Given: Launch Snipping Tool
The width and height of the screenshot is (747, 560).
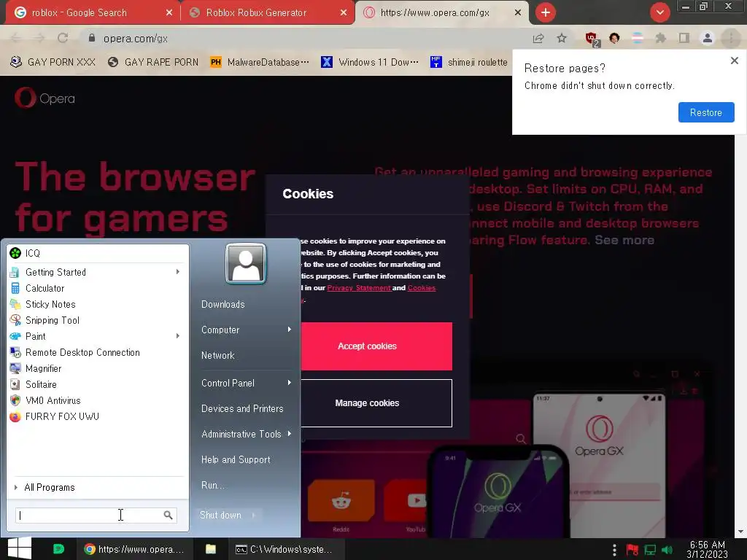Looking at the screenshot, I should click(x=98, y=320).
